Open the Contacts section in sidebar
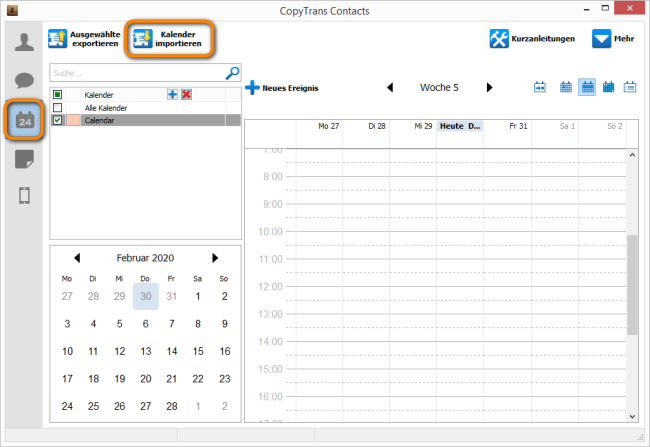650x447 pixels. tap(24, 42)
